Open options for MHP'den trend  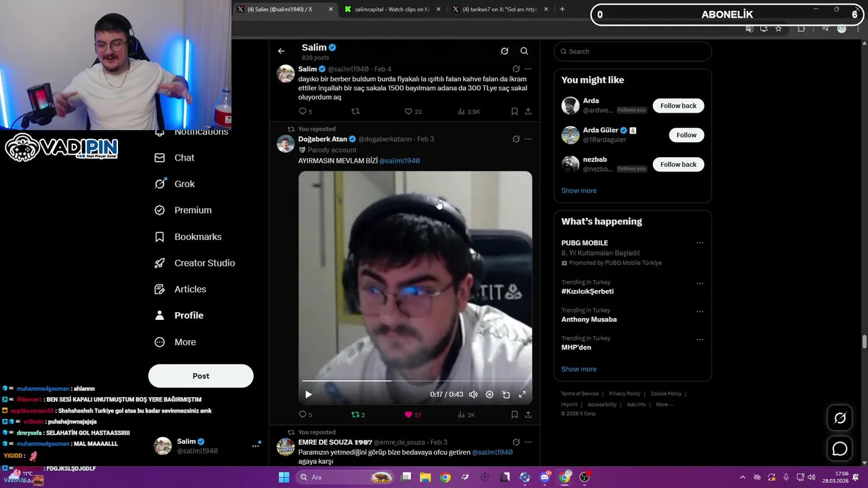[700, 340]
